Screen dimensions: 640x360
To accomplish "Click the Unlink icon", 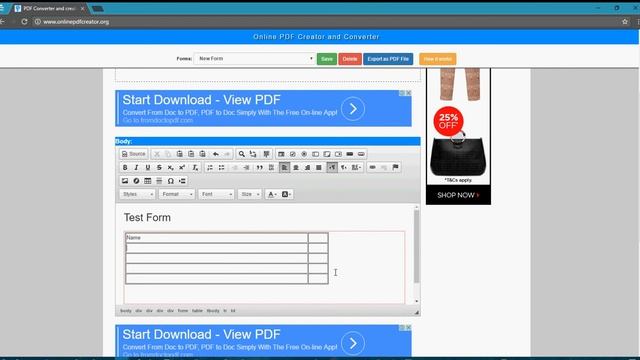I will [384, 167].
